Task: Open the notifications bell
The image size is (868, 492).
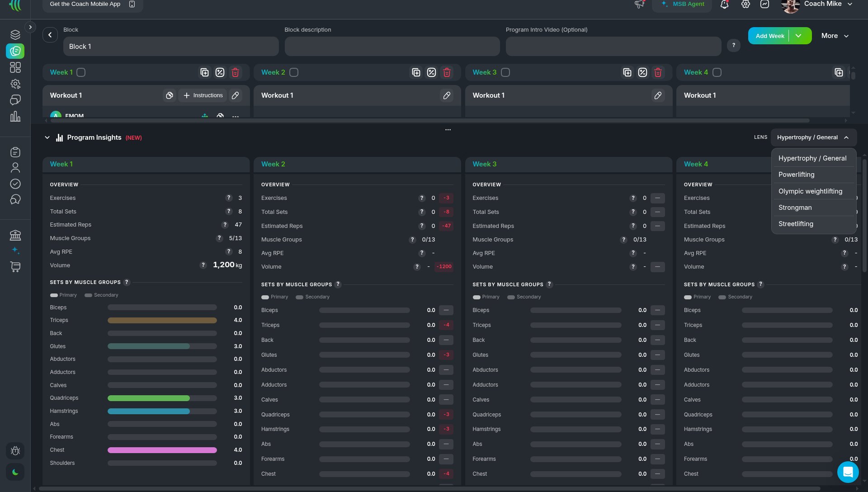Action: (x=724, y=5)
